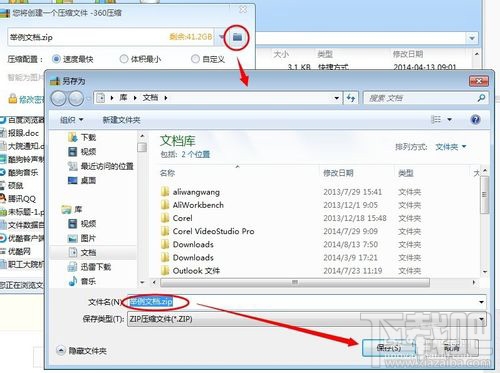Open dropdown arrow next to remaining space
This screenshot has width=500, height=373.
coord(221,37)
